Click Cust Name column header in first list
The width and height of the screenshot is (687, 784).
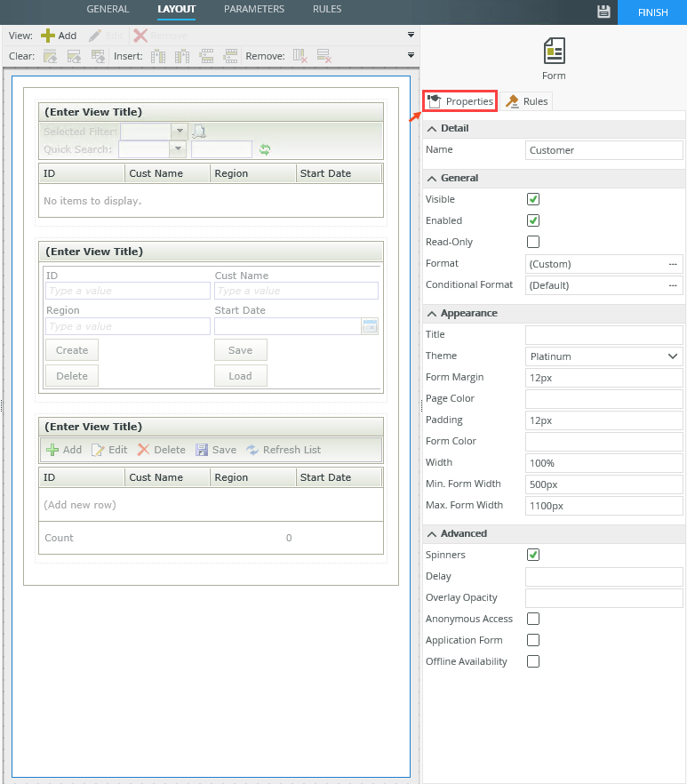click(x=167, y=173)
